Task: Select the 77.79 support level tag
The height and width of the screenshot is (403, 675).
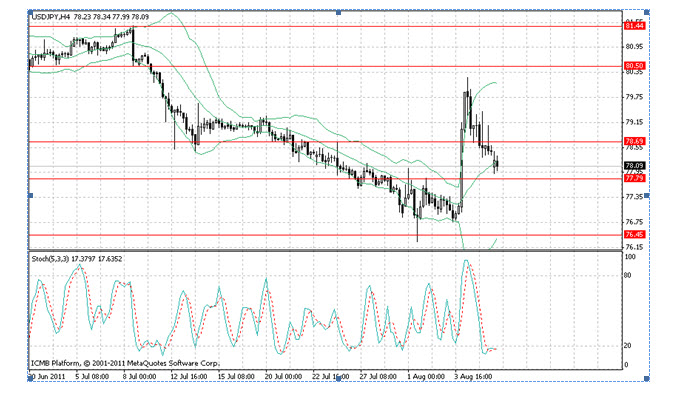Action: tap(633, 178)
